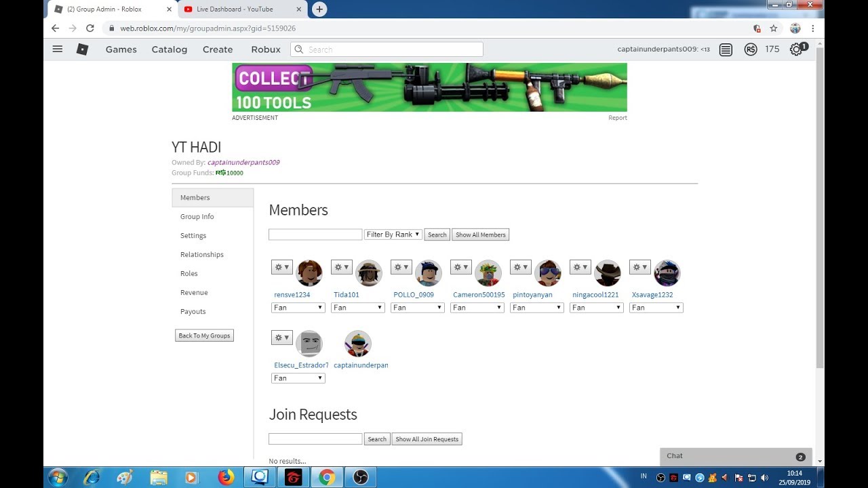Open the media player taskbar icon
The width and height of the screenshot is (868, 488).
(x=192, y=477)
